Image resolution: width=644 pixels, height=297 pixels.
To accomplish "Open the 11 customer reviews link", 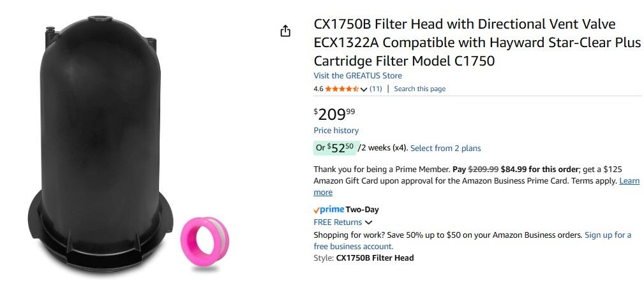I will coord(375,89).
